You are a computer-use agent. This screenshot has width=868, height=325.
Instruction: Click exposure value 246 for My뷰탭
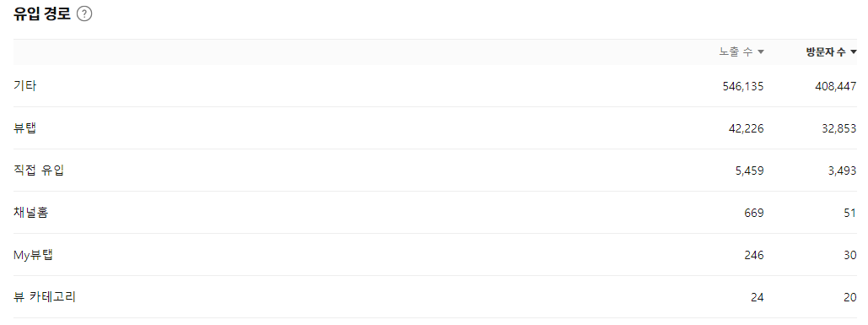754,255
